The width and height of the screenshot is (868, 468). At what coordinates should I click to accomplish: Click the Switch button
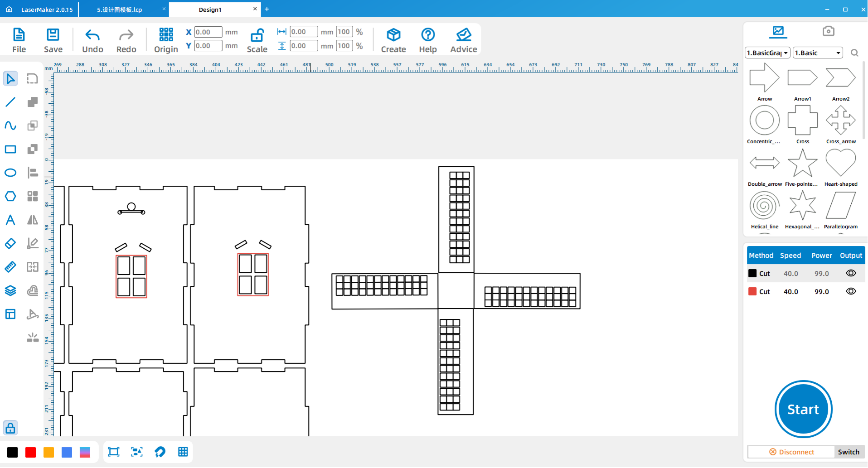coord(849,452)
